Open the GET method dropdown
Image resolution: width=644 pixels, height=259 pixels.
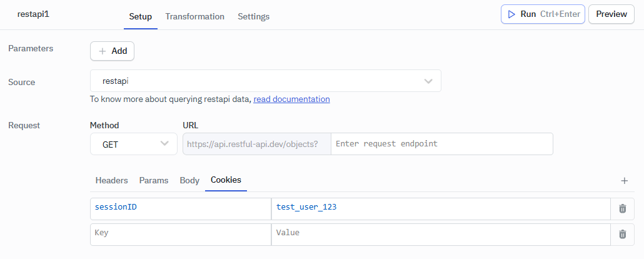click(134, 144)
